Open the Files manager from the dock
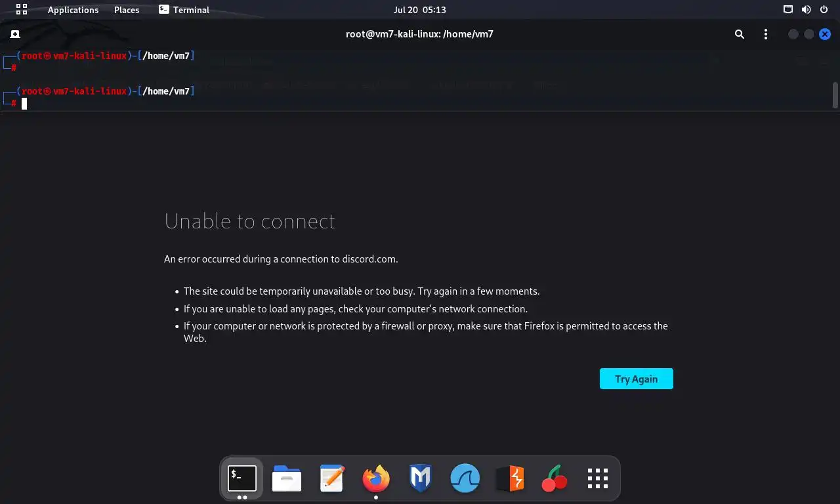This screenshot has width=840, height=504. (x=287, y=478)
